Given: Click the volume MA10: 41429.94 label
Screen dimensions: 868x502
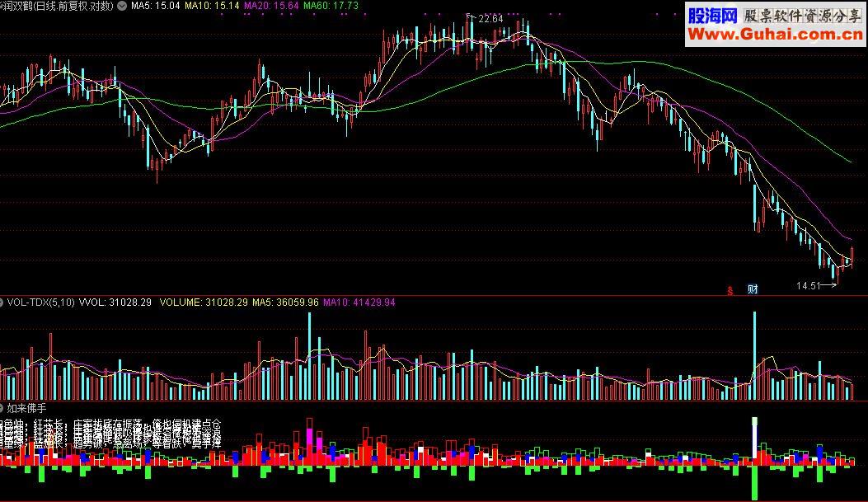Looking at the screenshot, I should (359, 303).
